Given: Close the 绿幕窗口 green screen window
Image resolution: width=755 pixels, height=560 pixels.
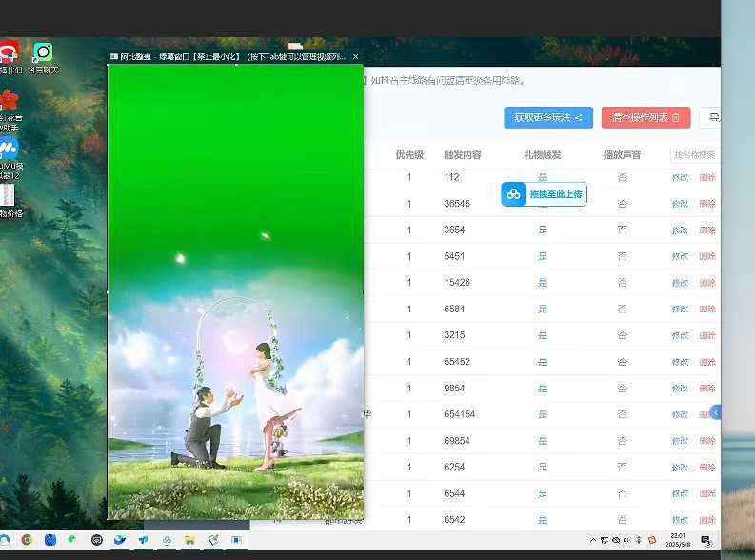Looking at the screenshot, I should [x=355, y=57].
